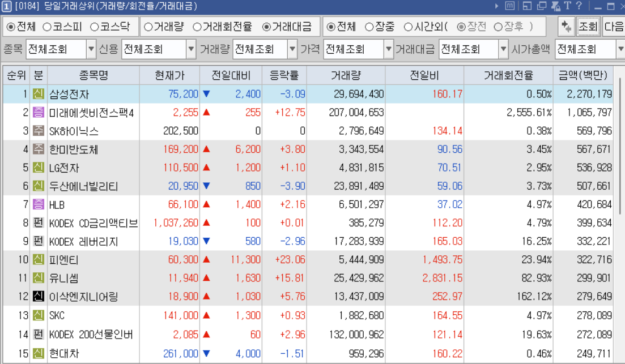The image size is (625, 364).
Task: Click the +23.06 change rate for 피엔티
Action: point(290,260)
